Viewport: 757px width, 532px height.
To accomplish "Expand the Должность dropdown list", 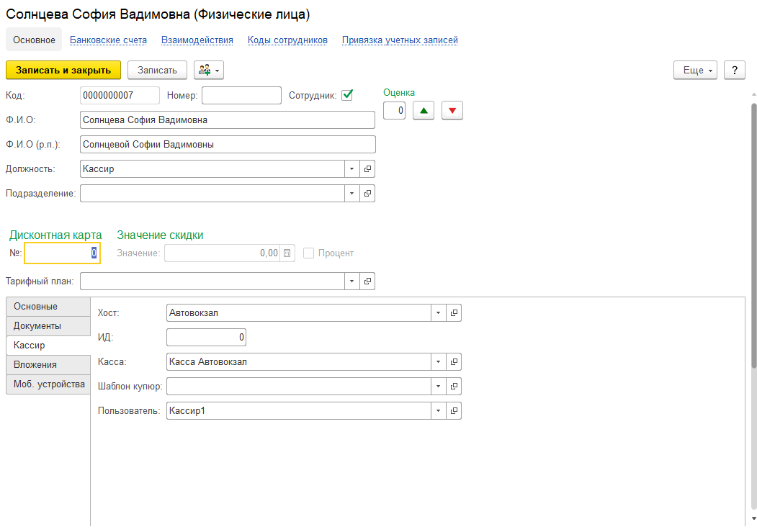I will [351, 169].
